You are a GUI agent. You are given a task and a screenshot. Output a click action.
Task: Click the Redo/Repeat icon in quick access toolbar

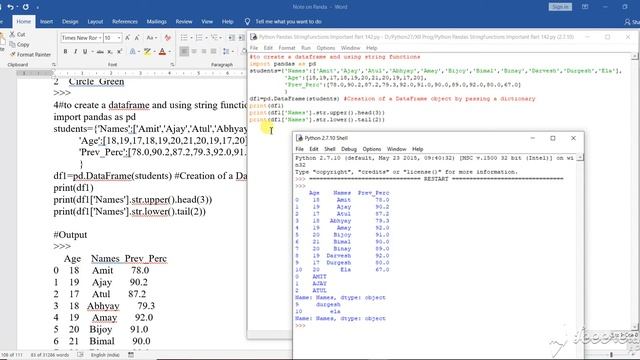click(26, 7)
